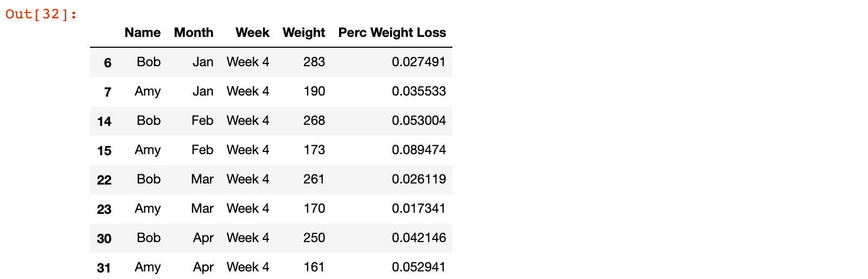This screenshot has height=279, width=868.
Task: Click the Perc Weight Loss column header
Action: [392, 33]
